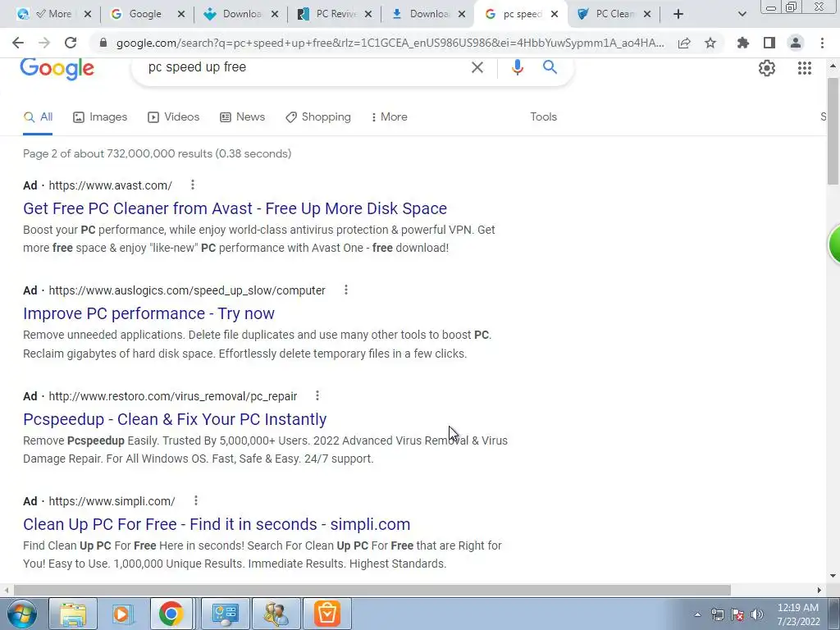Open Improve PC performance - Try now link
840x630 pixels.
tap(149, 313)
